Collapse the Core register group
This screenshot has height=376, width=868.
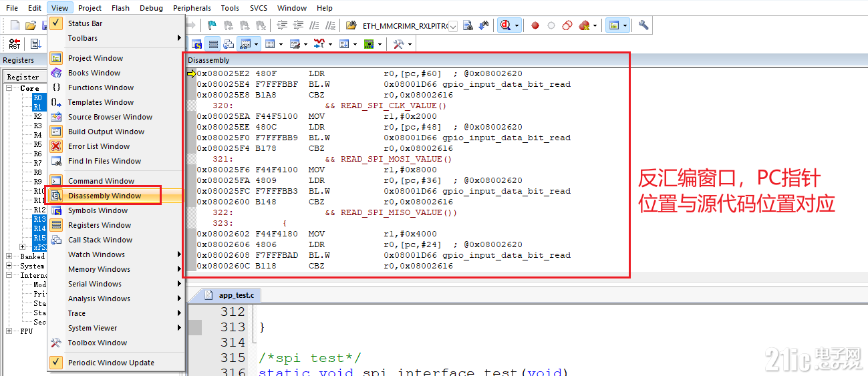click(x=9, y=88)
